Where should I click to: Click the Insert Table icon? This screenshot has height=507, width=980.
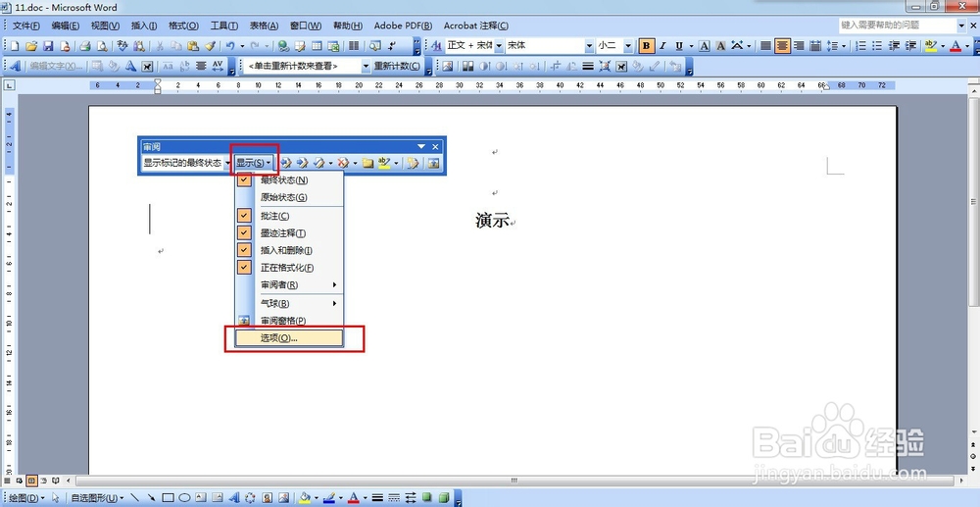coord(317,46)
